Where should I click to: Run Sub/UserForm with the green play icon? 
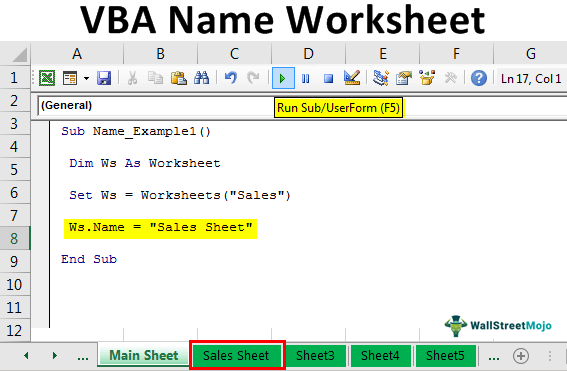[283, 78]
